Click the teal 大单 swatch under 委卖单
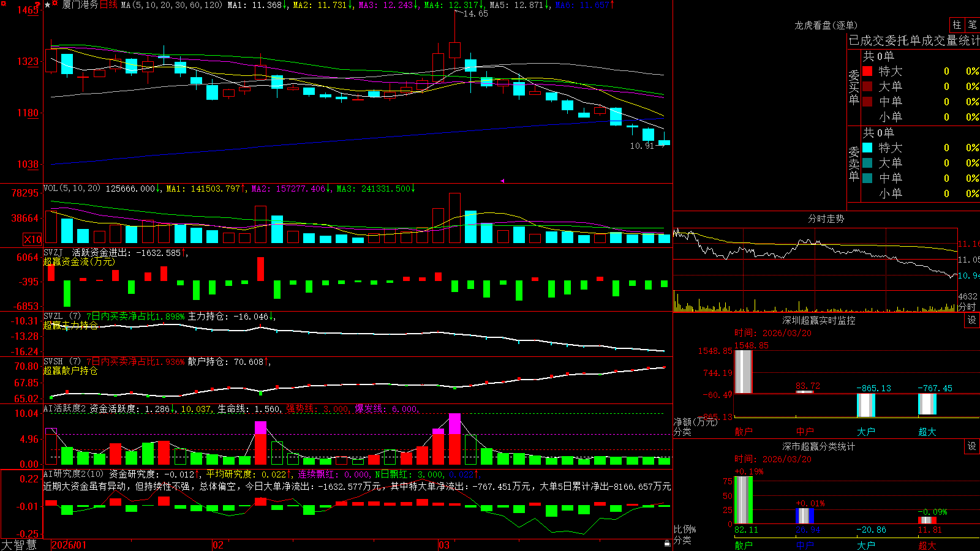 click(x=867, y=163)
